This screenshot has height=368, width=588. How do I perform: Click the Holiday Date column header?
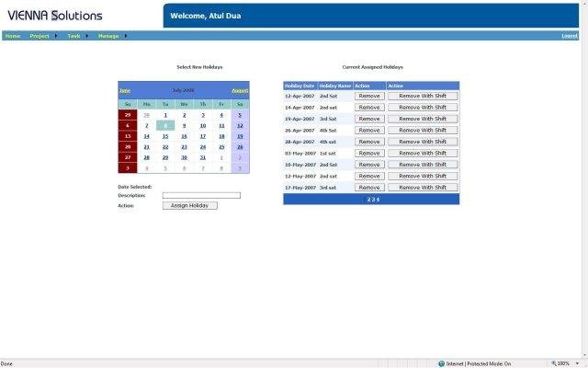coord(300,86)
